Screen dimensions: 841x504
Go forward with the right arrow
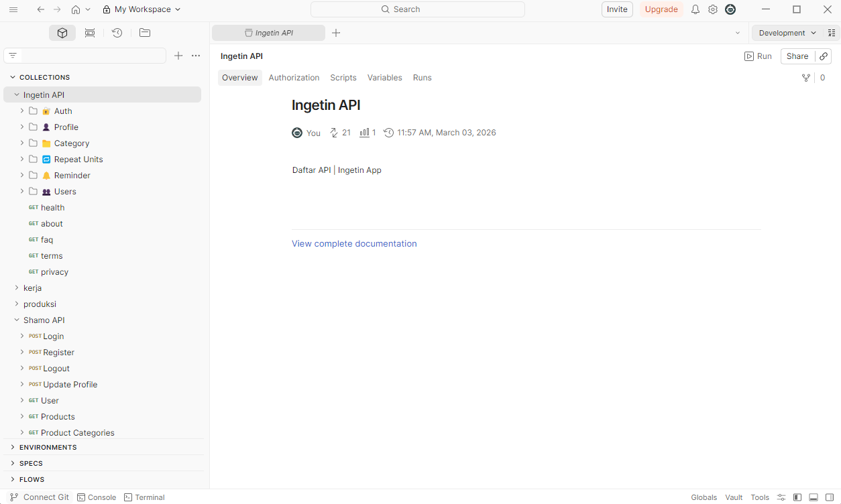pos(57,9)
